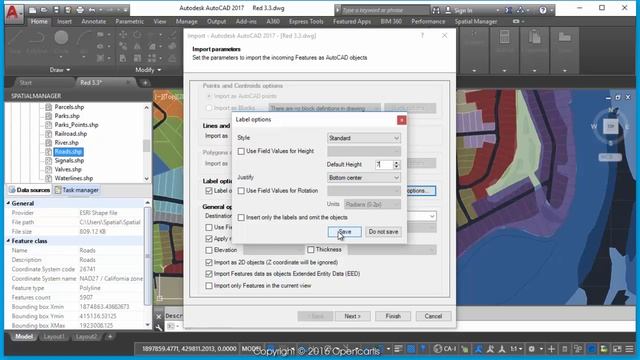Increase Default Height with spinner up arrow
This screenshot has width=640, height=360.
[x=396, y=162]
